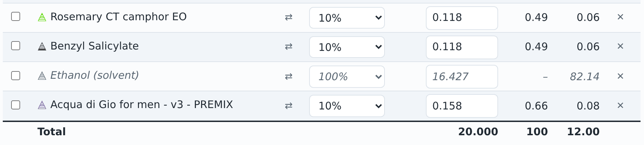
Task: Remove the Ethanol solvent row
Action: coord(620,76)
